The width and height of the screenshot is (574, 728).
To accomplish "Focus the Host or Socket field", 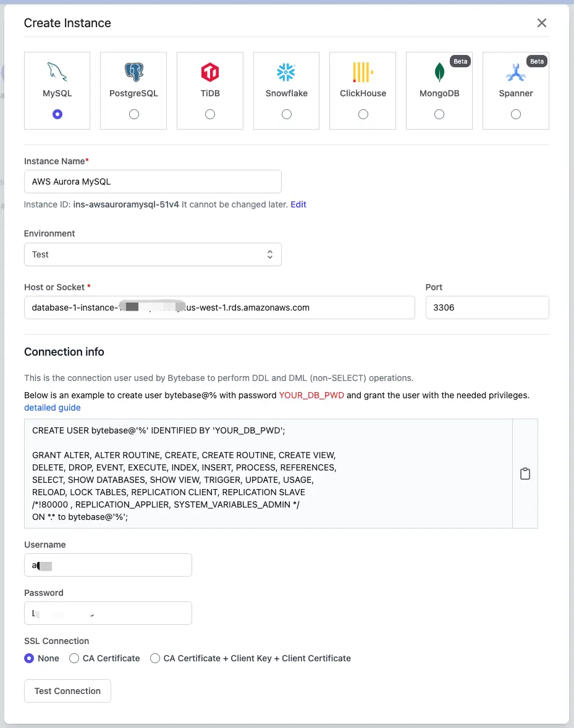I will click(219, 308).
